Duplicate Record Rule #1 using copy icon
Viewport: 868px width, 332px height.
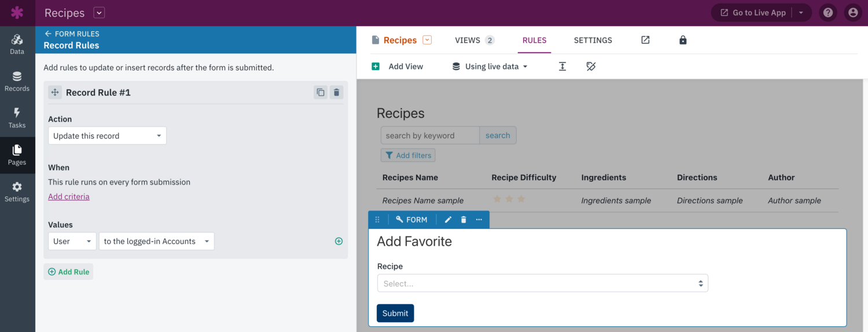click(321, 93)
